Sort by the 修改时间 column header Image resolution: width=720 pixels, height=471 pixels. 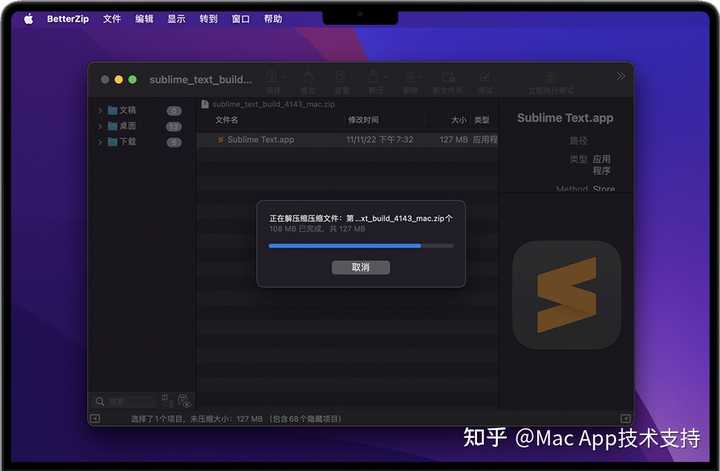[363, 120]
